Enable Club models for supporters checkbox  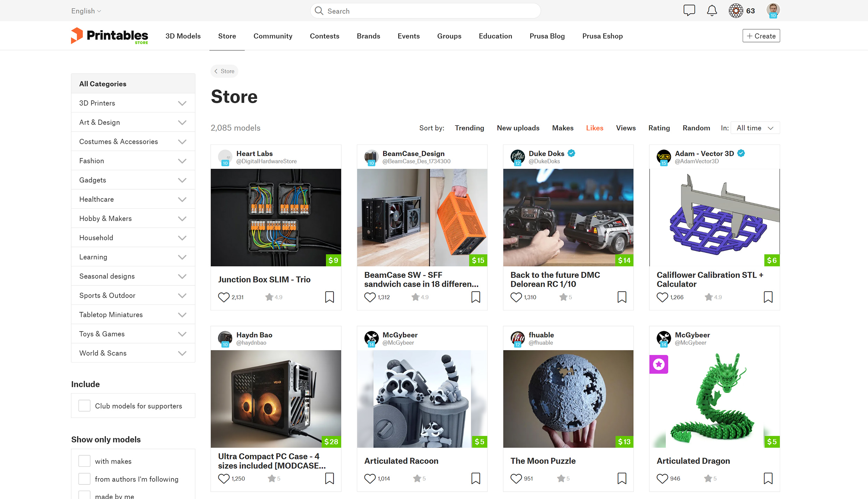(x=84, y=406)
